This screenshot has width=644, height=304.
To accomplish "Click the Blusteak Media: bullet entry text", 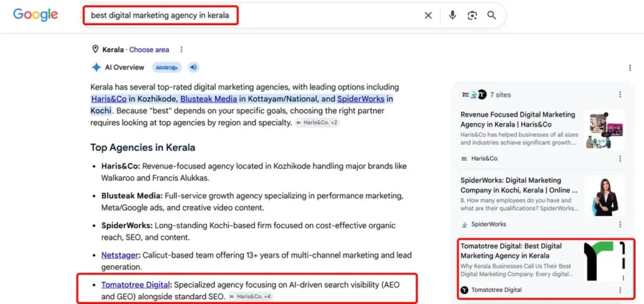I will (252, 202).
